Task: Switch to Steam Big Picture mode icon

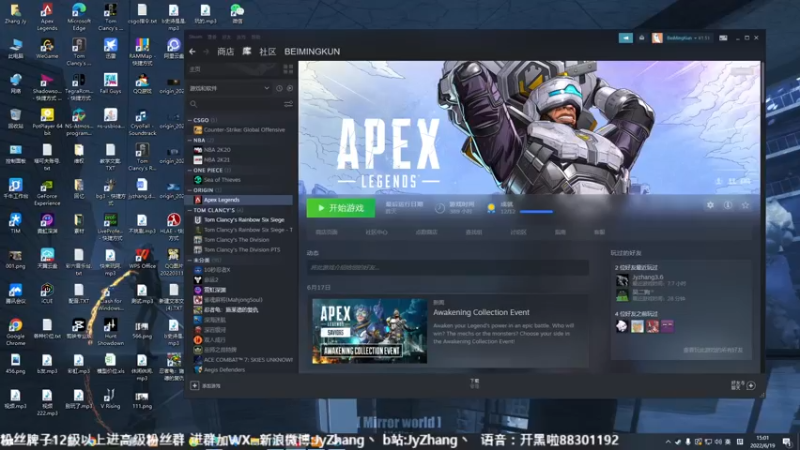Action: coord(723,38)
